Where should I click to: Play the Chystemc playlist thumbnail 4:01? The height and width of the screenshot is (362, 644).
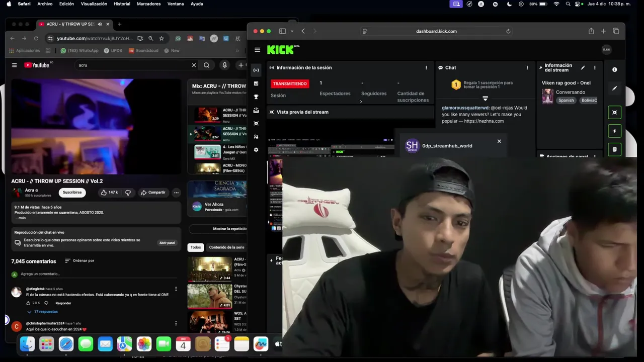pos(210,296)
